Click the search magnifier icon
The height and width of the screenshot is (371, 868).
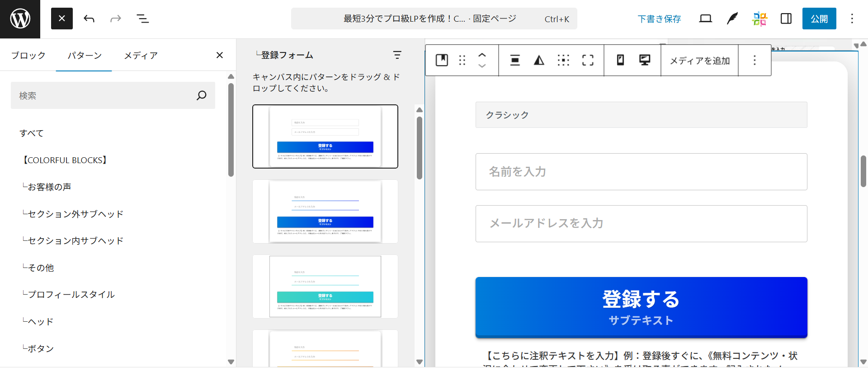click(202, 95)
